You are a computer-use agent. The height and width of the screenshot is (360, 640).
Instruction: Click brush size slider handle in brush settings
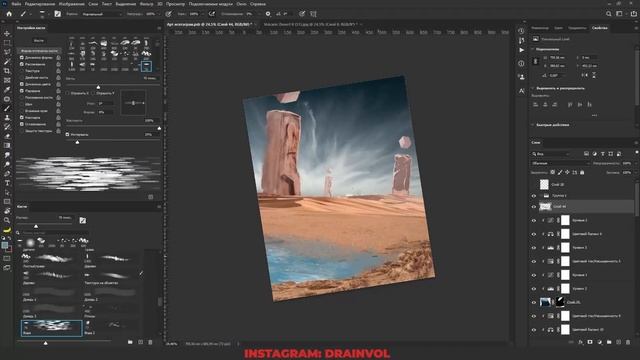point(98,87)
